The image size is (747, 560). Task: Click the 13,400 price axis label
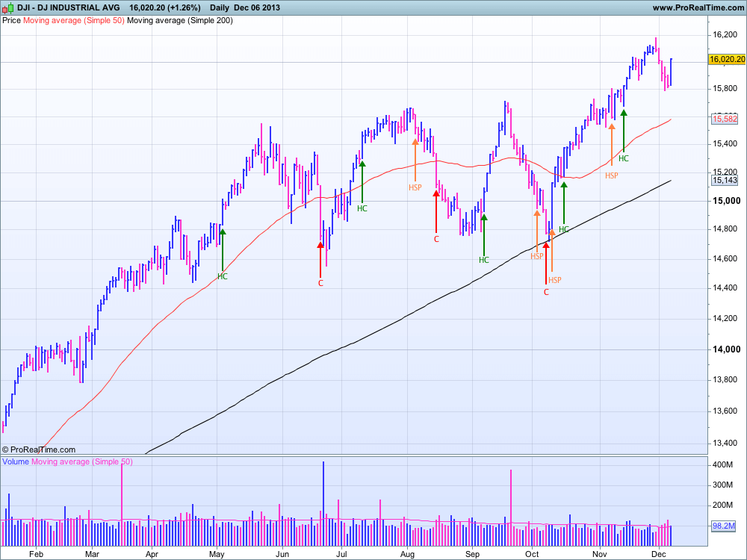725,444
